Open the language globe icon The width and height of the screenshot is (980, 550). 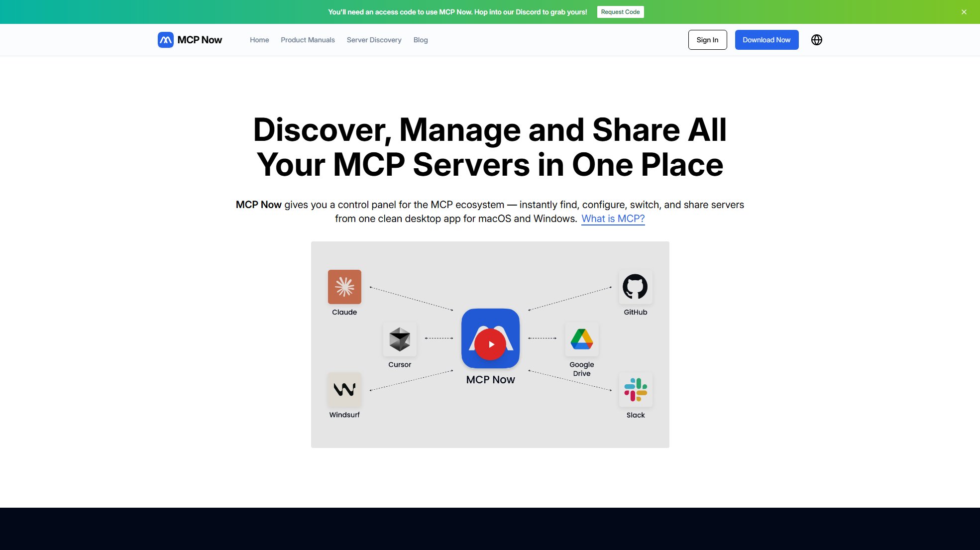(816, 40)
